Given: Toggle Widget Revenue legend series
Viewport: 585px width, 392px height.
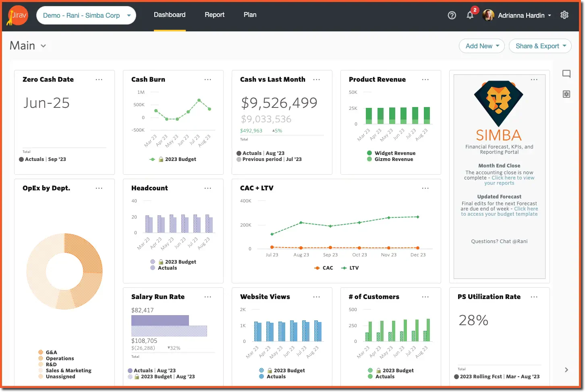Looking at the screenshot, I should pyautogui.click(x=391, y=153).
